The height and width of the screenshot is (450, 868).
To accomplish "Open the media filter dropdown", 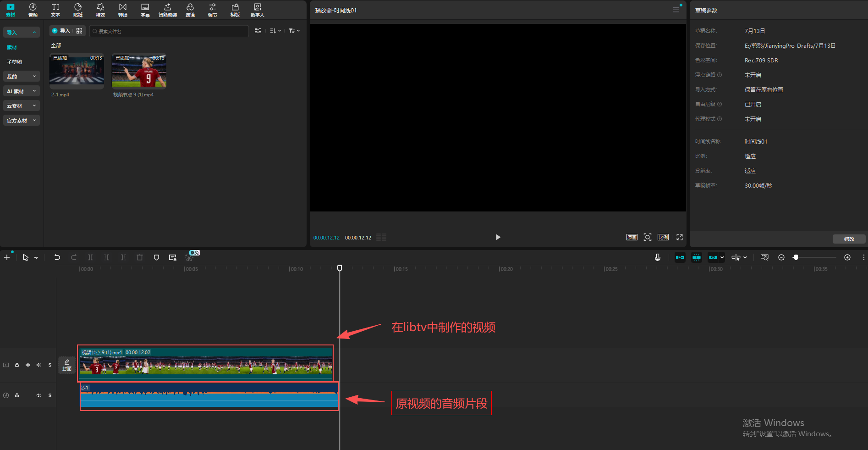I will (x=294, y=31).
